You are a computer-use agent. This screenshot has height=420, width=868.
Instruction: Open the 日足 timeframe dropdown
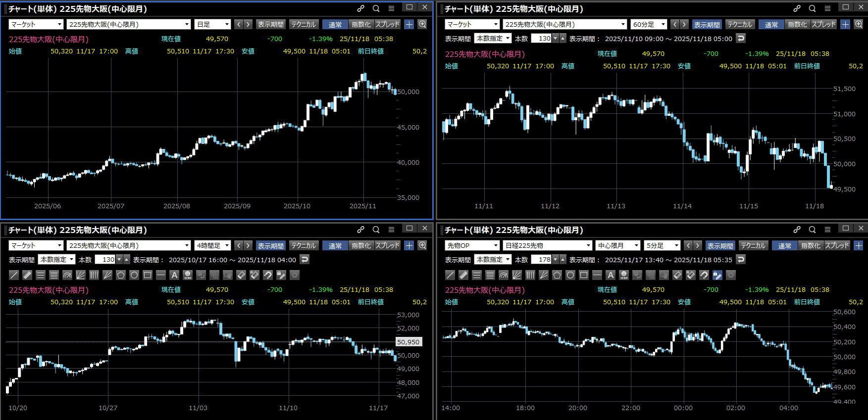(213, 24)
